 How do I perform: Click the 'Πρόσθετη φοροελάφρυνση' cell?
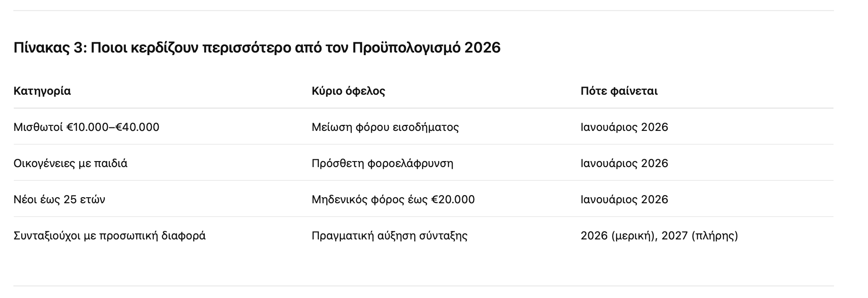pos(382,163)
